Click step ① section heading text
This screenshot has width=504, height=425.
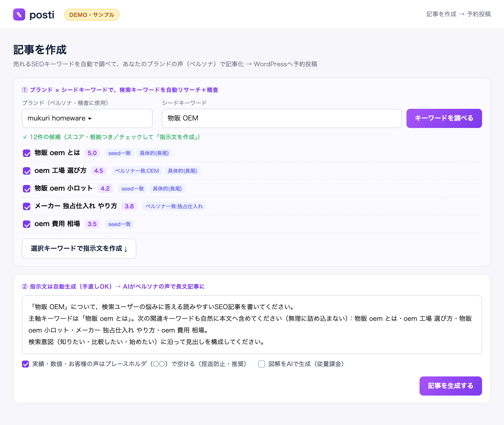pos(120,90)
